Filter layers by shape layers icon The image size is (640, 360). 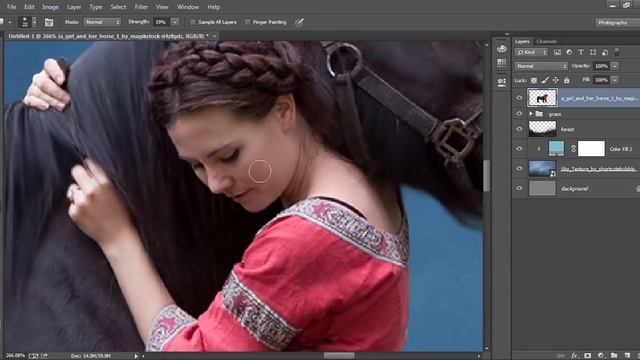[x=593, y=52]
